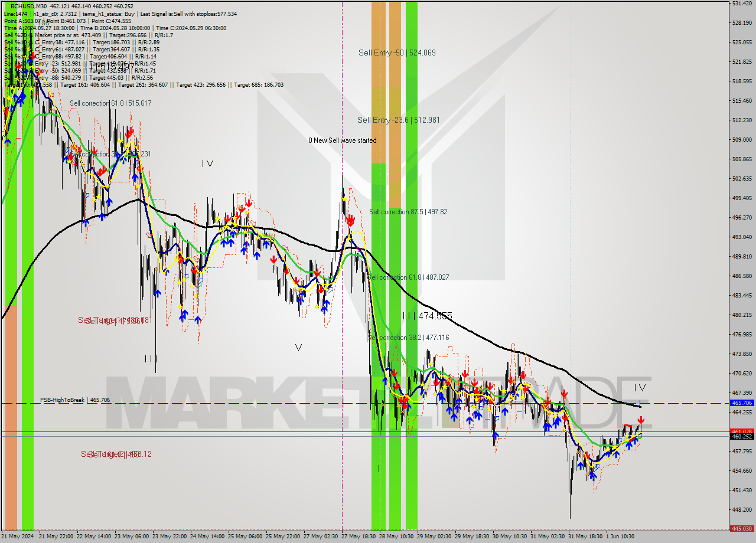Click the '0 New Sell wave started' annotation
The image size is (756, 543).
[x=342, y=140]
